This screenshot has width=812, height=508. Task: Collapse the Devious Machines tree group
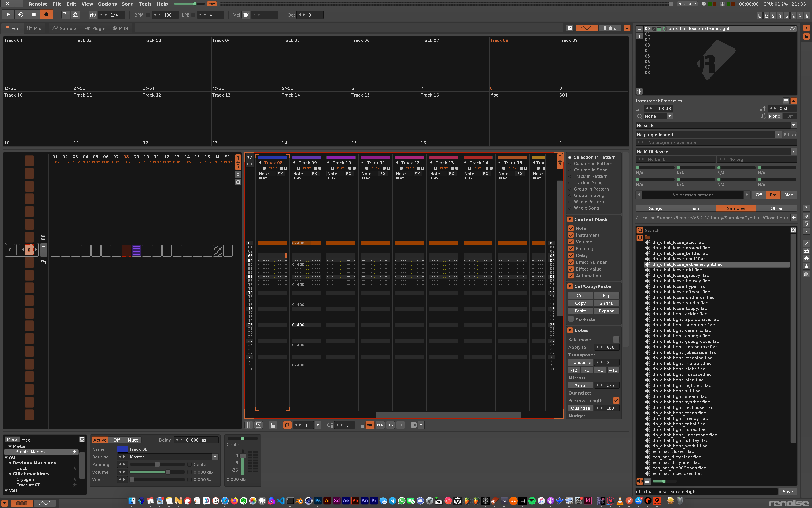[10, 463]
